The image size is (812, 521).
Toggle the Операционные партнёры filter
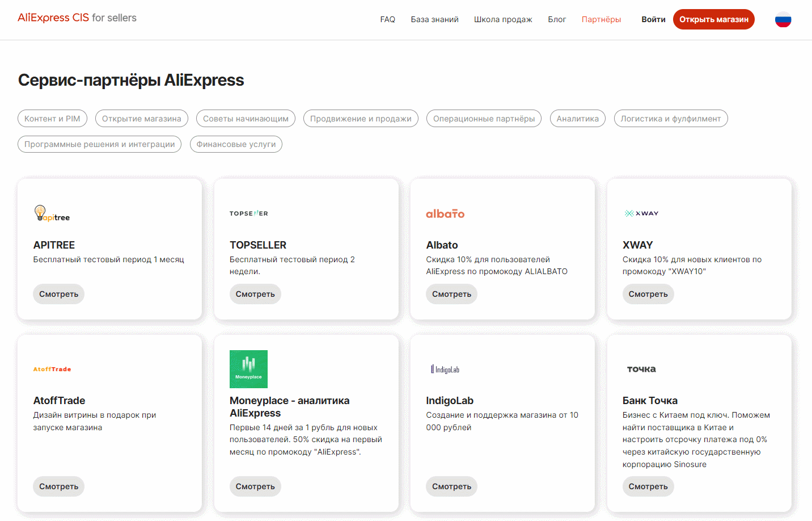pos(484,119)
